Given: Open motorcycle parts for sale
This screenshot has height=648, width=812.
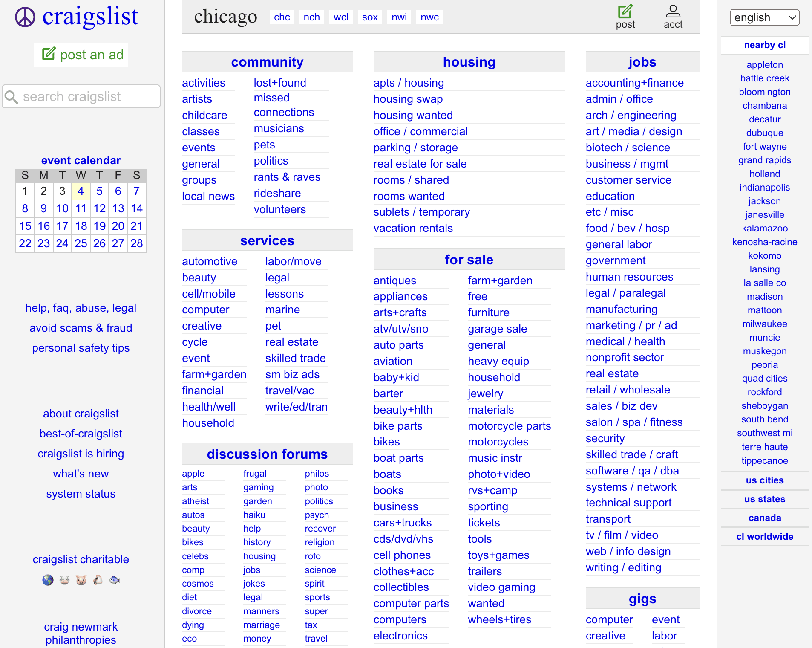Looking at the screenshot, I should 509,426.
